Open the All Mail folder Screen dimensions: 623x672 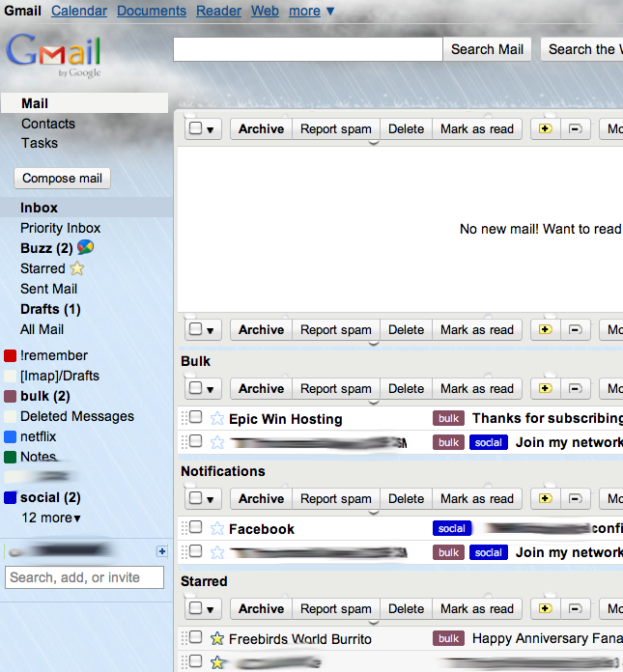pyautogui.click(x=42, y=329)
